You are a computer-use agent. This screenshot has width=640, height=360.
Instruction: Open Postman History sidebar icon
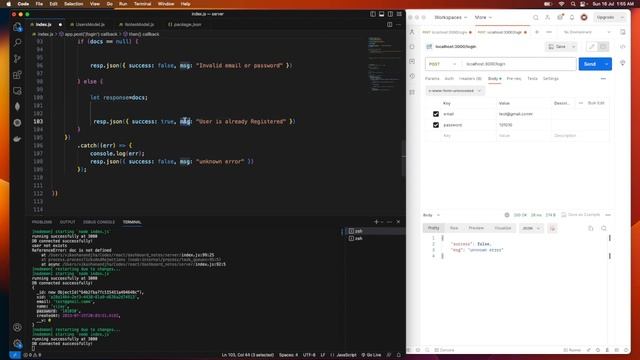coord(412,76)
